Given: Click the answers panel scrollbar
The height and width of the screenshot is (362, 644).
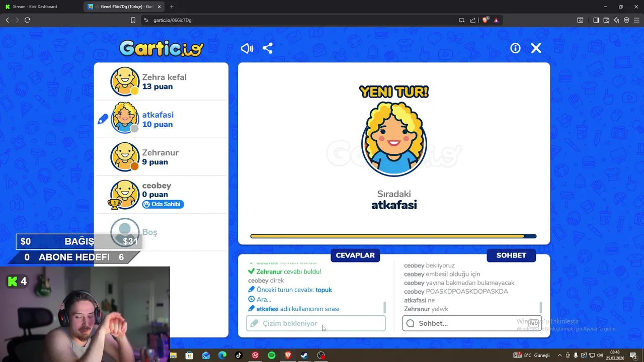Looking at the screenshot, I should (385, 307).
